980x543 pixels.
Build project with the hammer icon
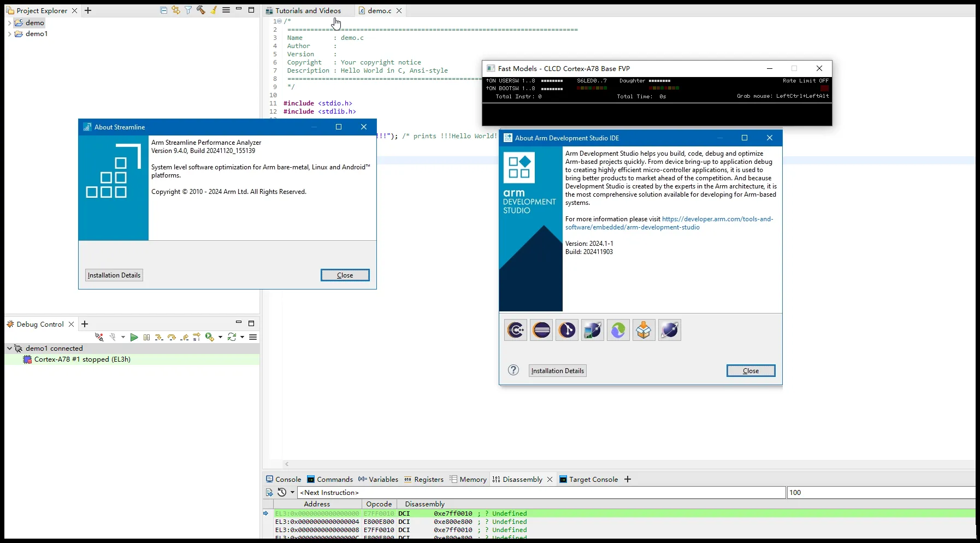point(201,10)
